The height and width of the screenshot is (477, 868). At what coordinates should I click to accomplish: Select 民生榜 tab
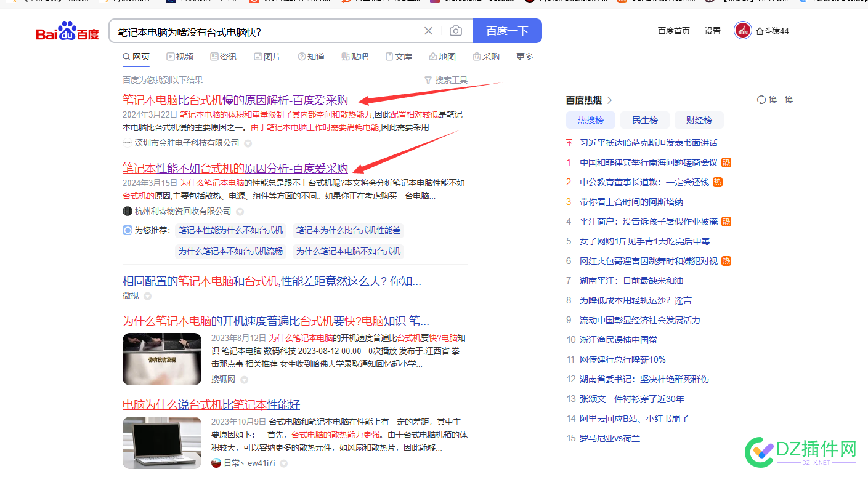[x=645, y=120]
